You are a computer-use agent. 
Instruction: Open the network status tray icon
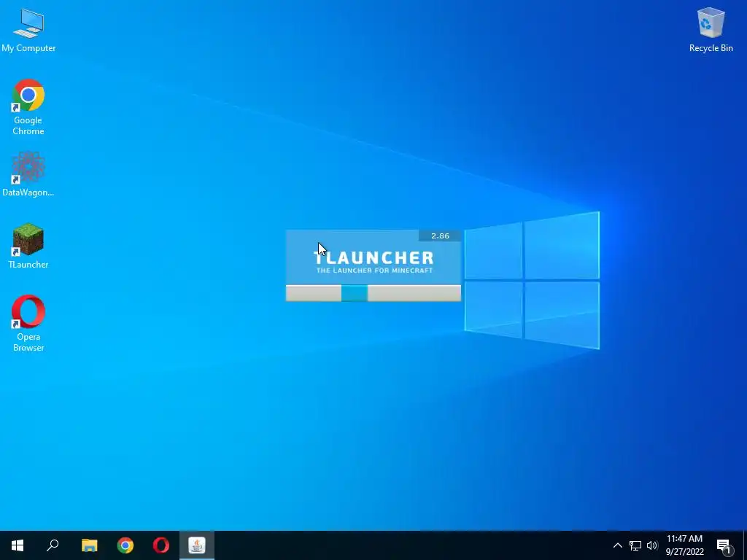(x=635, y=545)
